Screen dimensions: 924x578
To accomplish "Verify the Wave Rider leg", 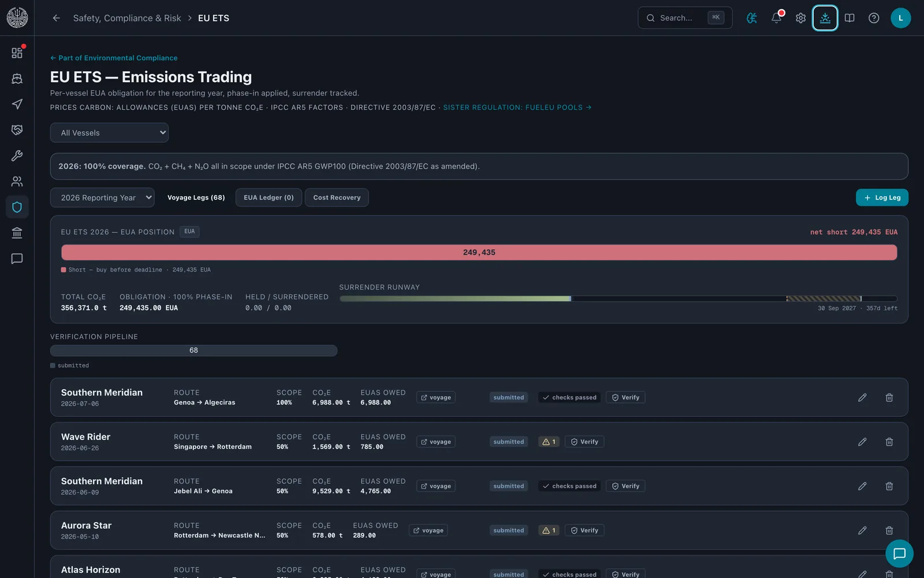I will tap(584, 442).
